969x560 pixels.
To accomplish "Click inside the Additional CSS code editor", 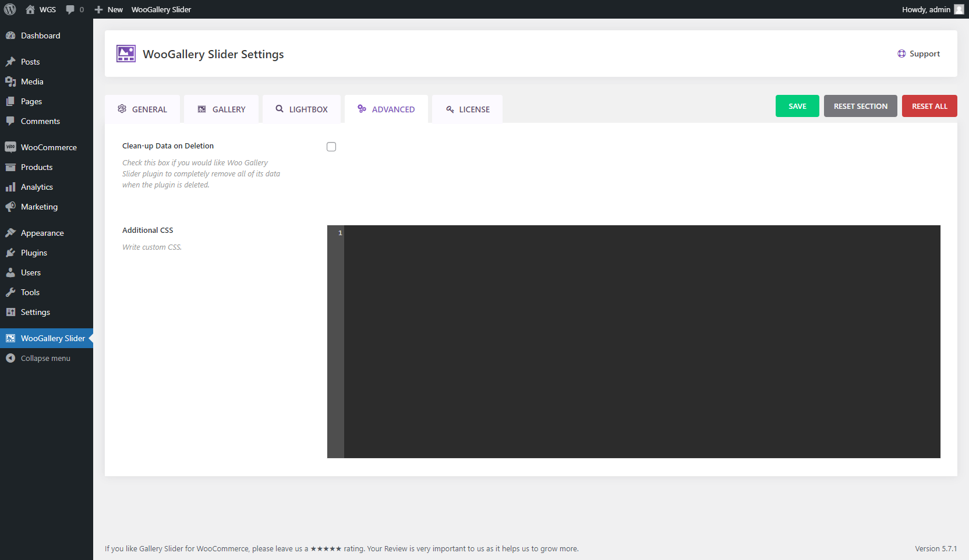I will click(x=641, y=341).
